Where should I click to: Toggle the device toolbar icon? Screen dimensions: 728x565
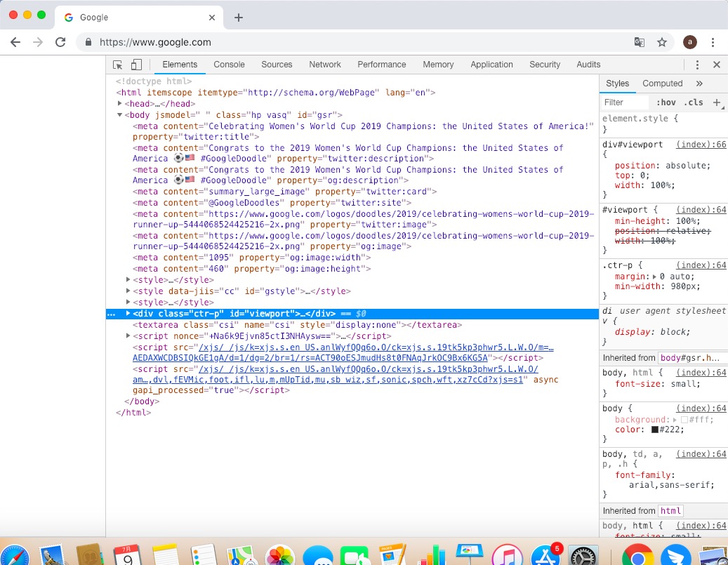(136, 65)
